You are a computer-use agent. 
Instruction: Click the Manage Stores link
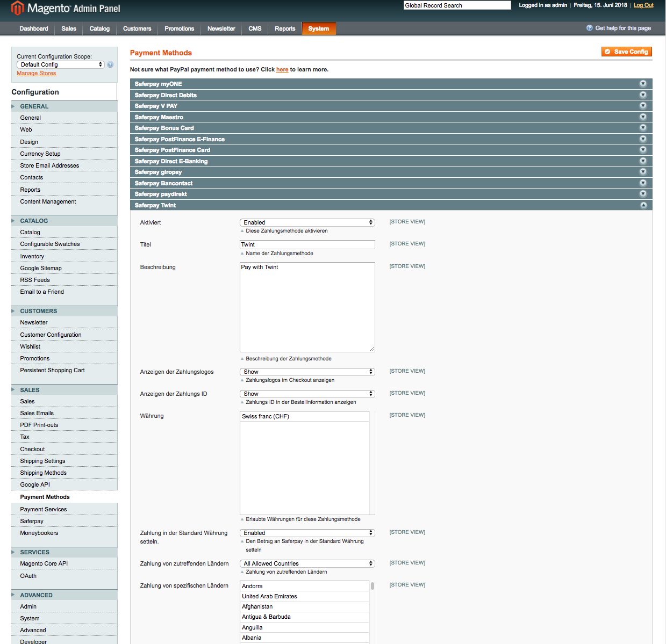point(36,74)
